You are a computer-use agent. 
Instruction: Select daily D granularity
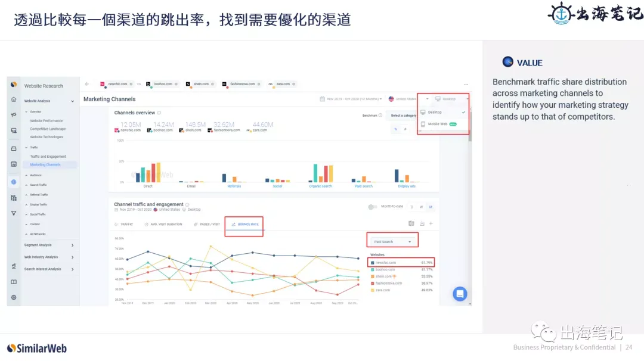tap(411, 207)
